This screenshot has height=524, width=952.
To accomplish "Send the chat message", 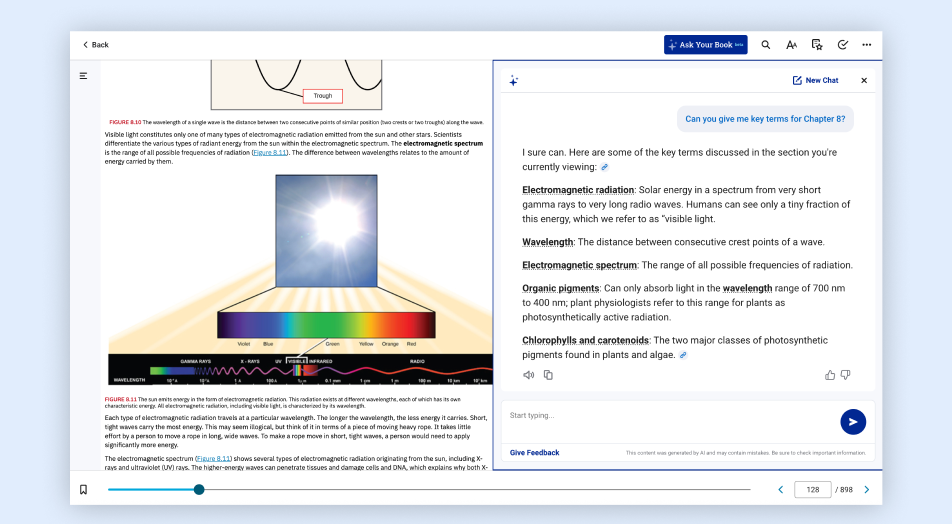I will (x=853, y=422).
